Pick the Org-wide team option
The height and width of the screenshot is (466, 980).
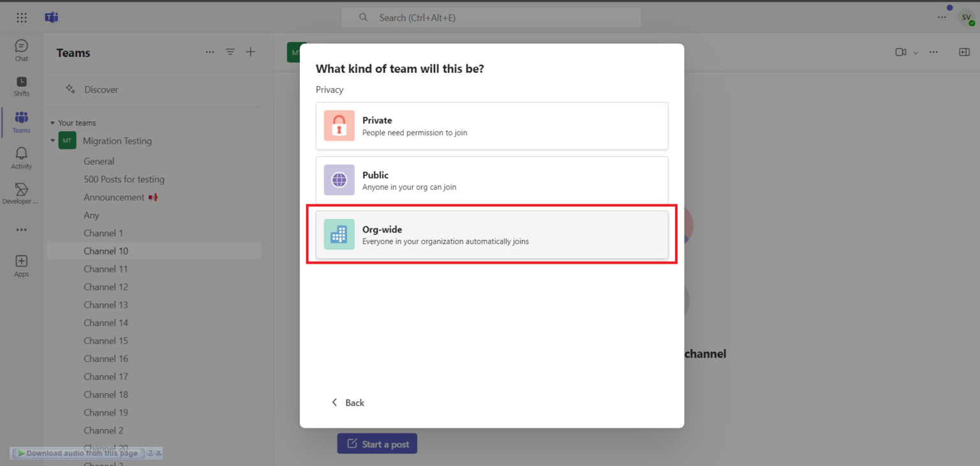tap(491, 234)
